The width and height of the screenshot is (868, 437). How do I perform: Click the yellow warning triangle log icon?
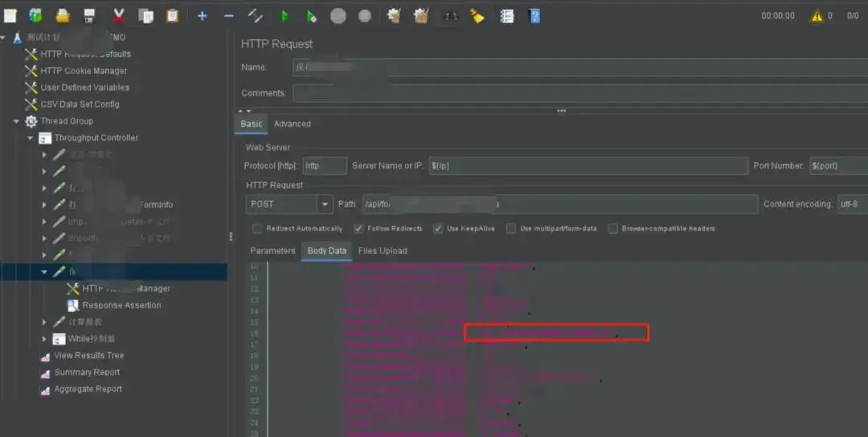[x=817, y=16]
